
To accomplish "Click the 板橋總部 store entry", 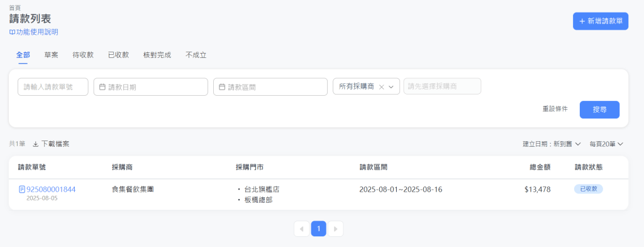I will (258, 200).
